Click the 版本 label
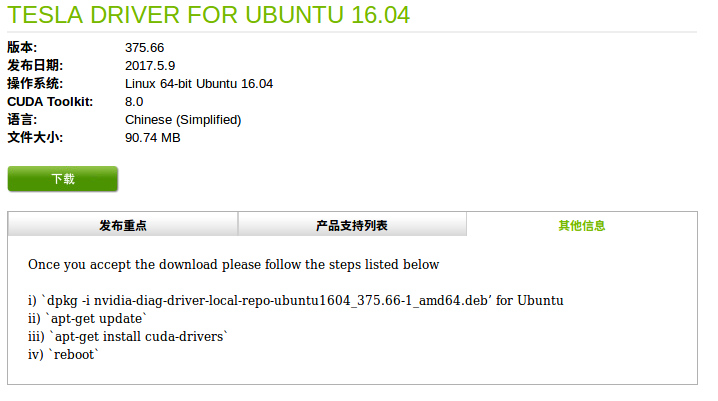 click(21, 48)
